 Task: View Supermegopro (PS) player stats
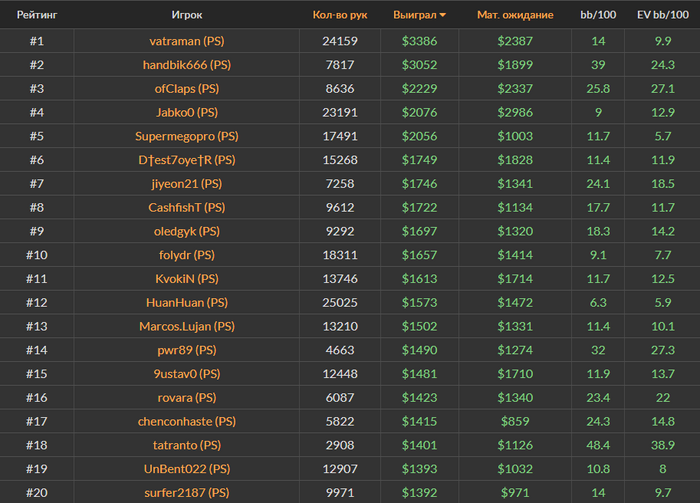187,136
